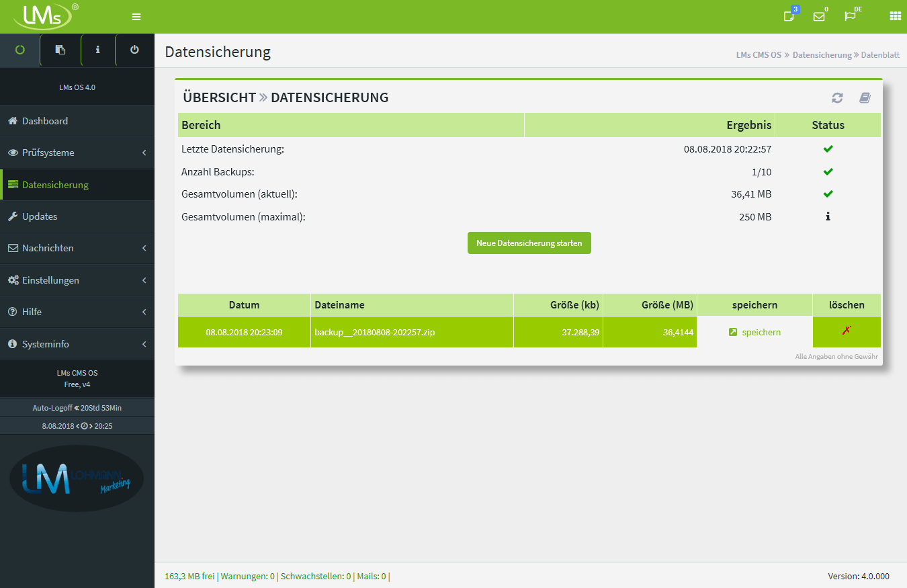Screen dimensions: 907x588
Task: Click the hamburger menu toggle icon
Action: 136,17
